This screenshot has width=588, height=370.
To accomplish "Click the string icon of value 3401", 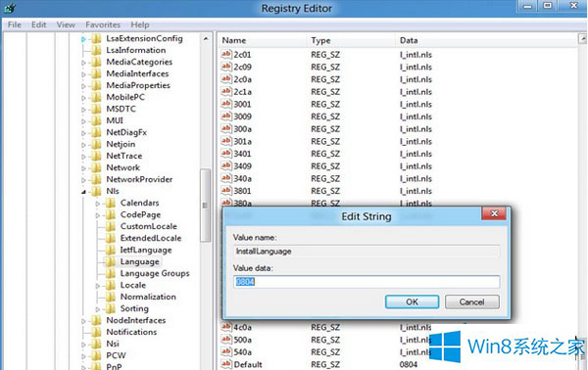I will tap(226, 154).
